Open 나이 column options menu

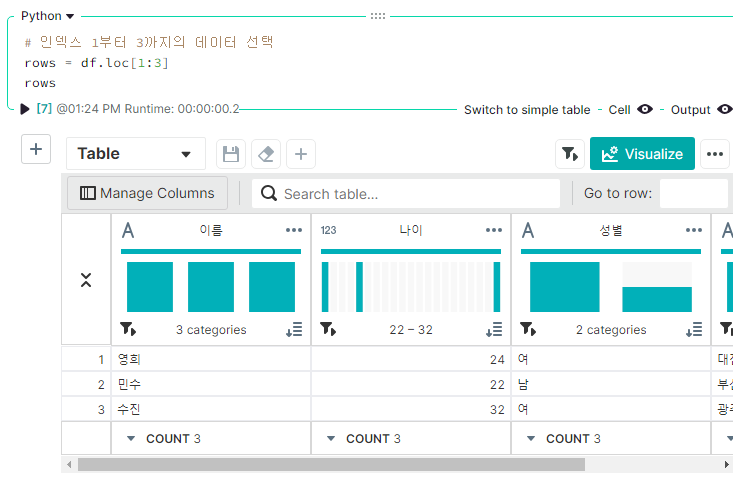494,230
